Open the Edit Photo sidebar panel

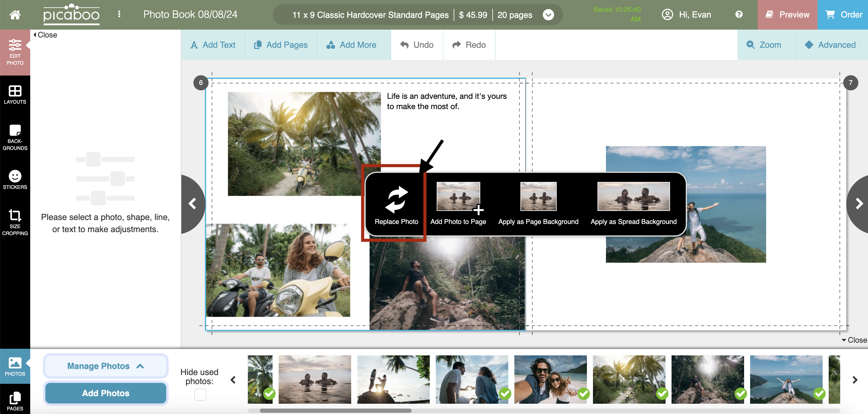(x=15, y=52)
